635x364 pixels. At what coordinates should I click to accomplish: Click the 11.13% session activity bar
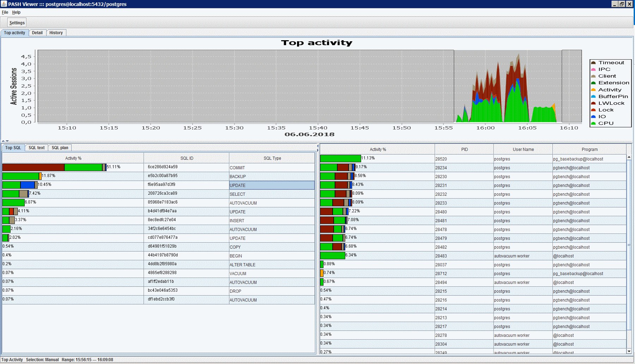point(340,158)
